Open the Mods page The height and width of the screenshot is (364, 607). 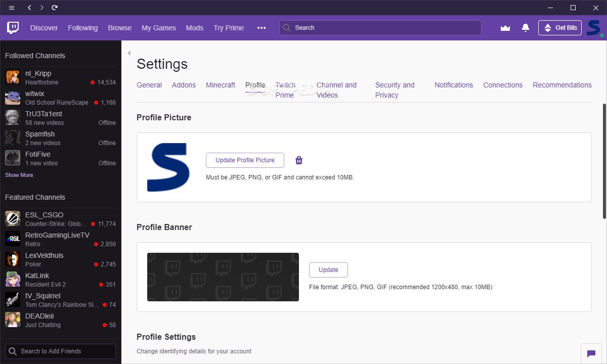195,28
